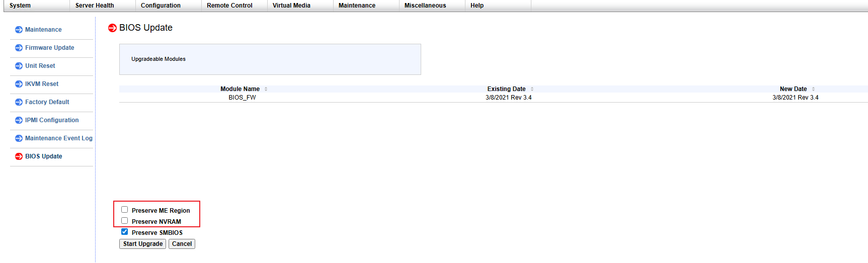Click the arrow icon beside Maintenance sidebar item
This screenshot has width=868, height=263.
tap(19, 30)
